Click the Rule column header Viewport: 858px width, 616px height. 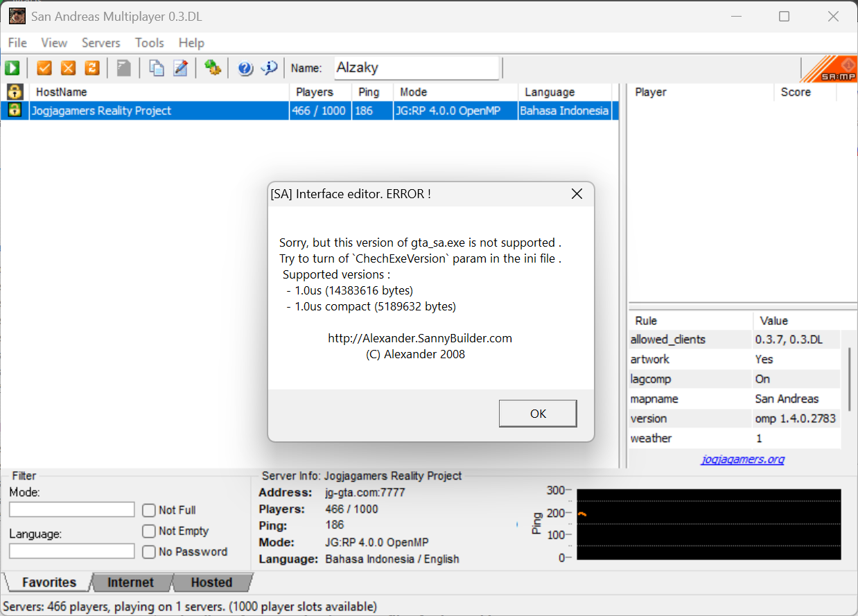690,321
